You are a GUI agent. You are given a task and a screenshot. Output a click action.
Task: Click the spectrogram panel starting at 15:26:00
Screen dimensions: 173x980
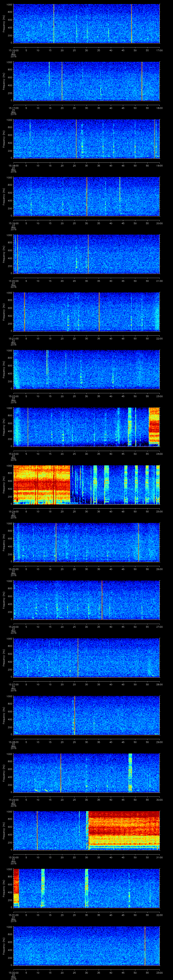click(87, 600)
